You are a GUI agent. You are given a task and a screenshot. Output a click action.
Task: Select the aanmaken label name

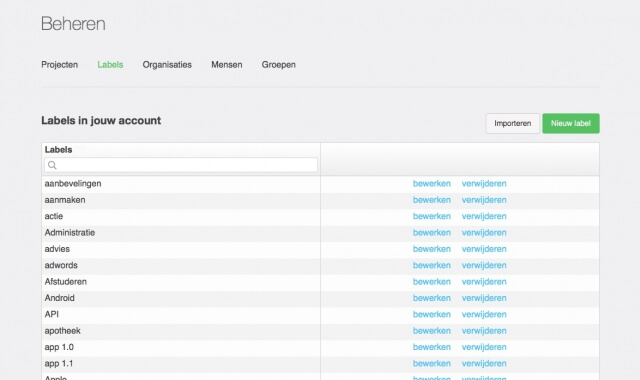tap(65, 200)
